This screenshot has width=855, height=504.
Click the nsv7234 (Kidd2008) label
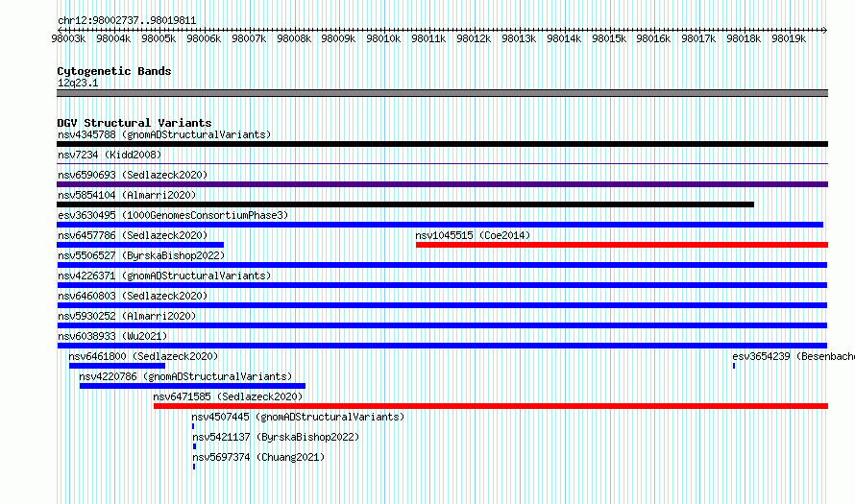pos(110,155)
